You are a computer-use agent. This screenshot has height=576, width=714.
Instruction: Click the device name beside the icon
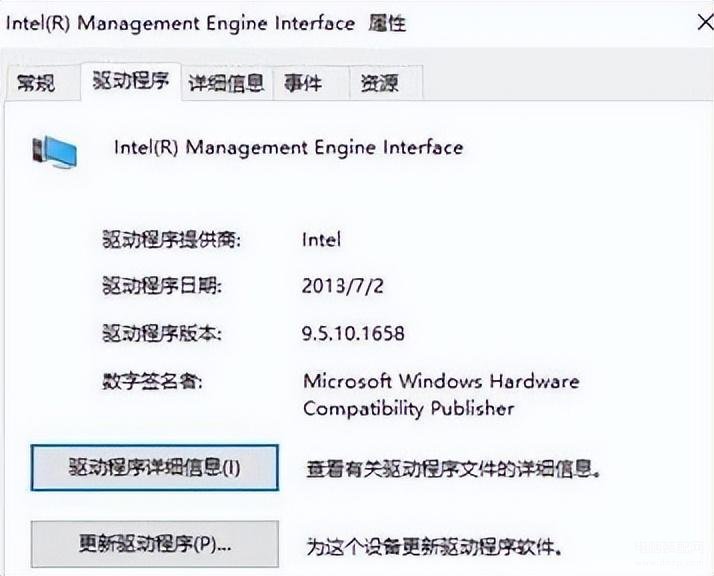(x=288, y=148)
